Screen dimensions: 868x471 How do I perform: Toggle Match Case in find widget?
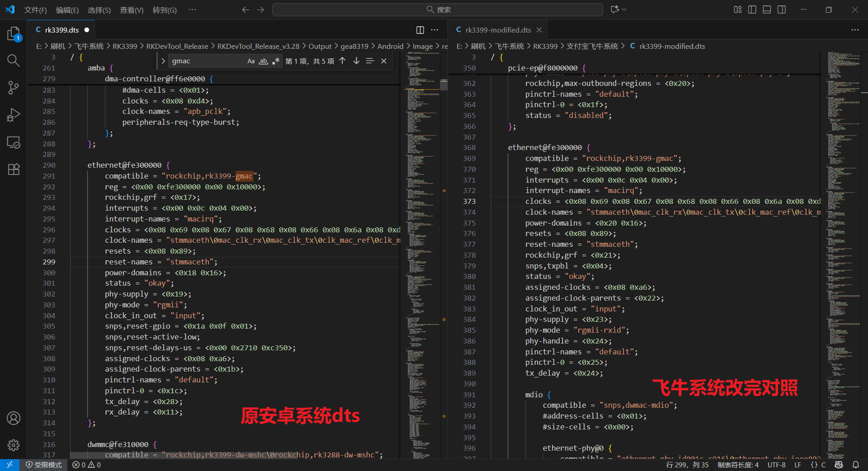pos(251,61)
